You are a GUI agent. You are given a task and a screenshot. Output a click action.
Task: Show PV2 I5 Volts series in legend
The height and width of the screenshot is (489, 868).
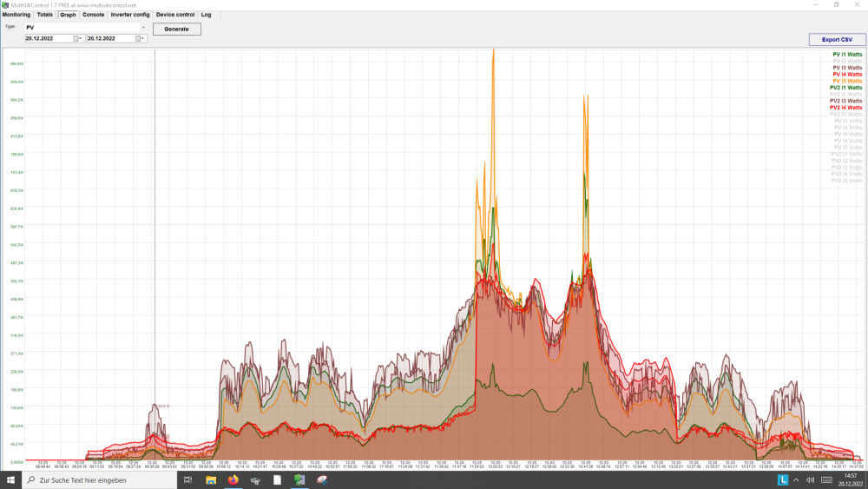[846, 181]
